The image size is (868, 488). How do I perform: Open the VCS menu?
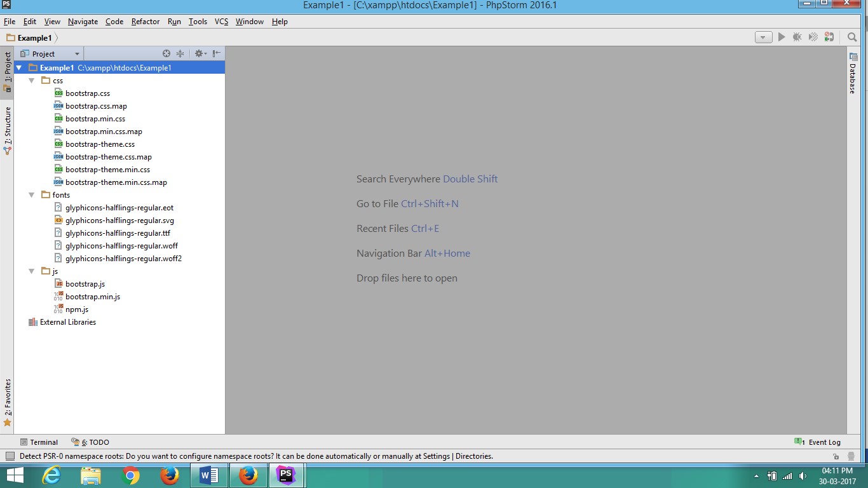pyautogui.click(x=221, y=22)
